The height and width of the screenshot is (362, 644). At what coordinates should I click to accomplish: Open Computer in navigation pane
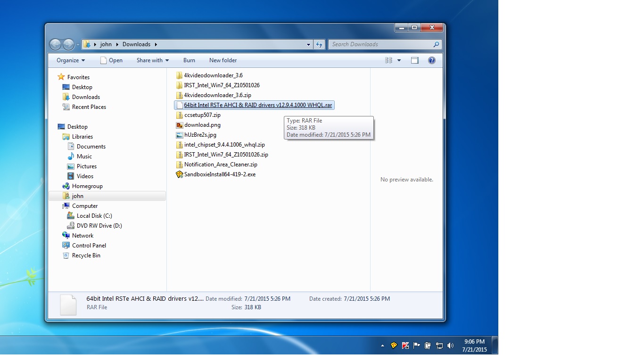[x=85, y=206]
